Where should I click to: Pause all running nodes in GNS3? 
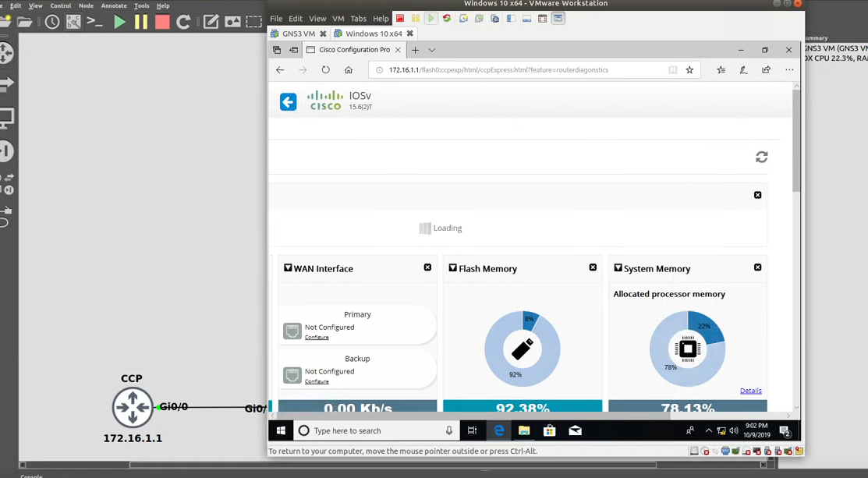tap(141, 21)
